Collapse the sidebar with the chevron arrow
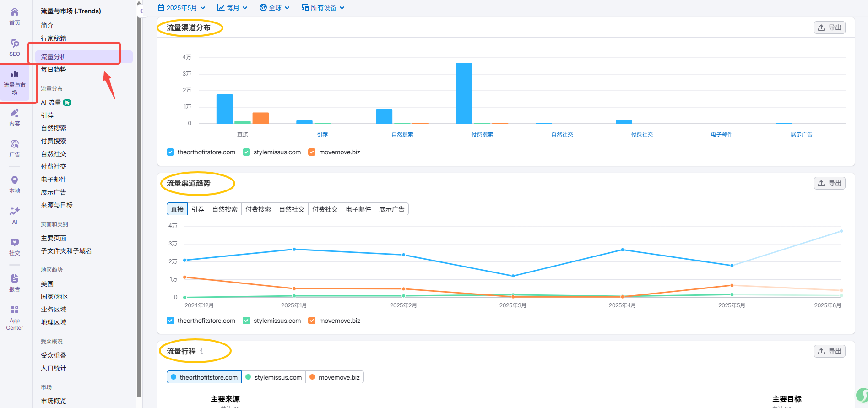The width and height of the screenshot is (868, 408). coord(141,11)
